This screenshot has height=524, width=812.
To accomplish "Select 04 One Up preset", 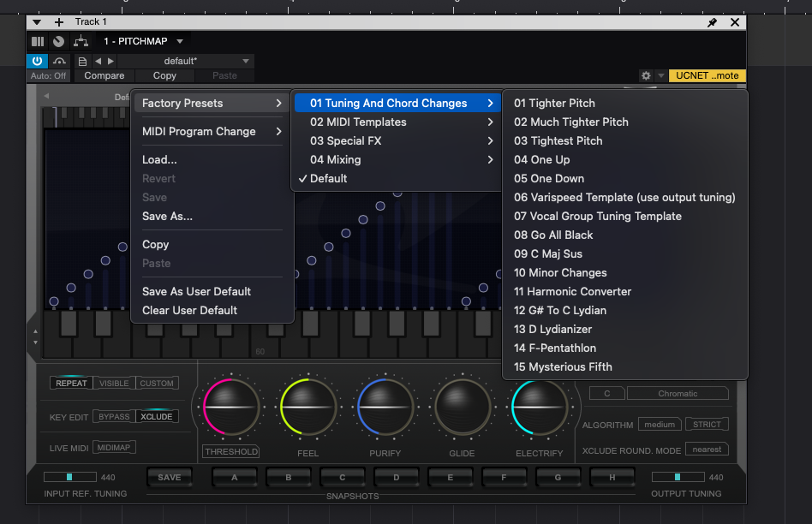I will pyautogui.click(x=625, y=159).
